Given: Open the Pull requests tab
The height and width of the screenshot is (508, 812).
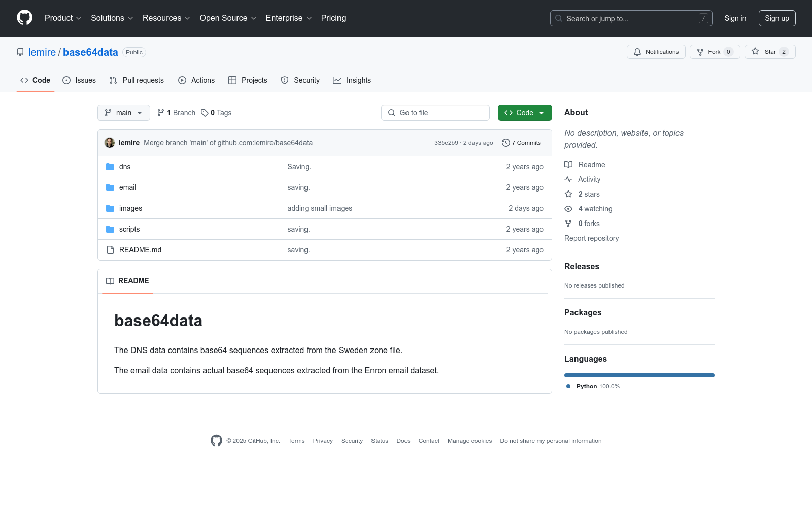Looking at the screenshot, I should (x=137, y=80).
